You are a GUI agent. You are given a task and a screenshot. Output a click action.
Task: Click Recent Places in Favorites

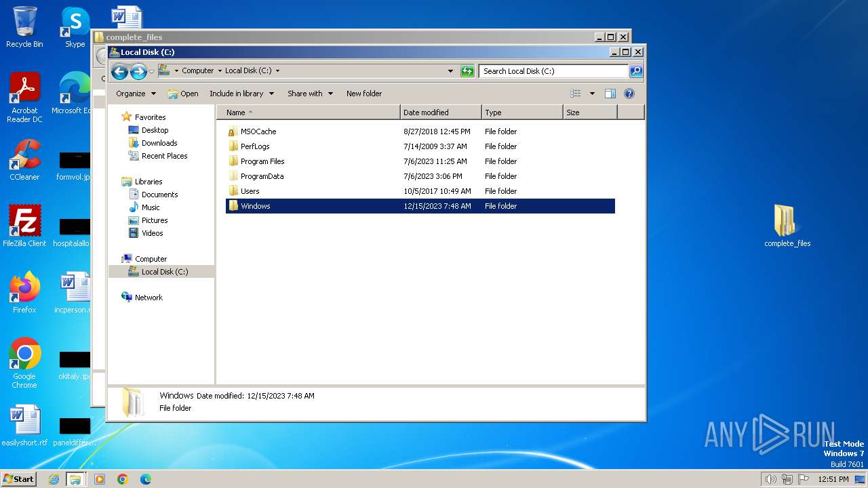(164, 156)
